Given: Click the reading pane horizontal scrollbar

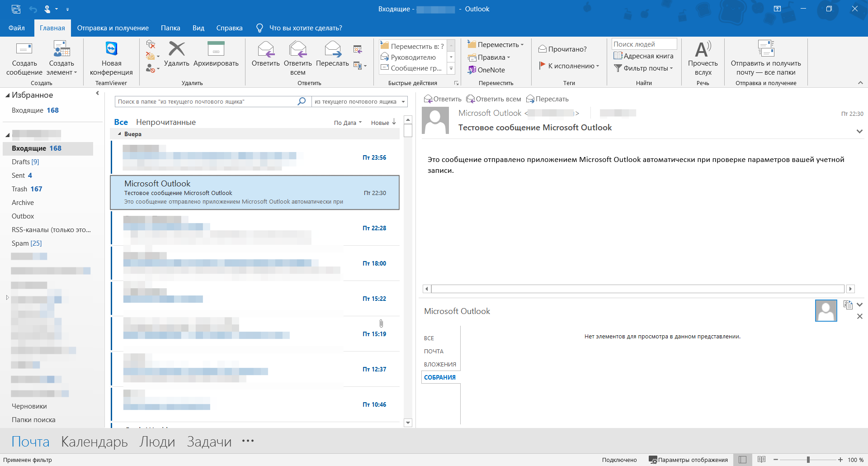Looking at the screenshot, I should click(638, 289).
